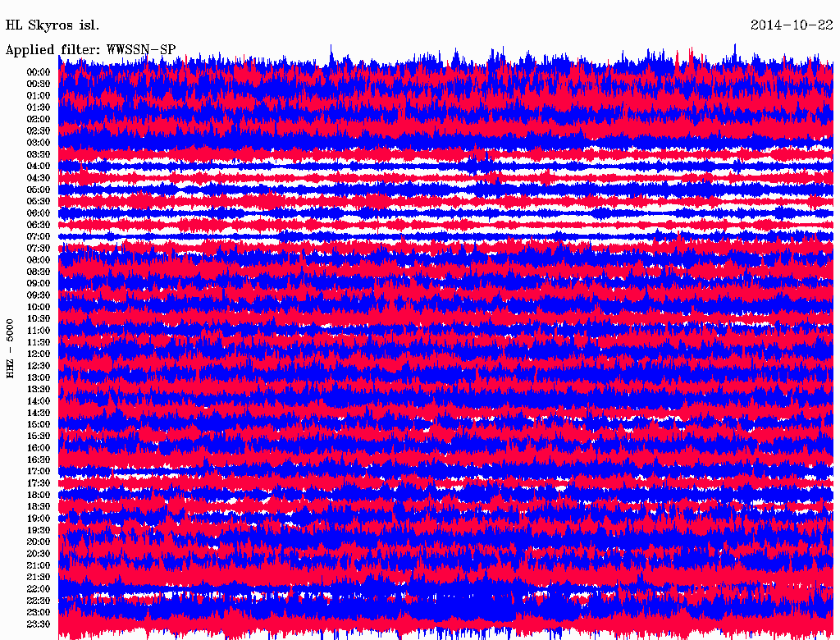Screen dimensions: 840x640
Task: Select the 16:30 time label
Action: click(x=38, y=460)
